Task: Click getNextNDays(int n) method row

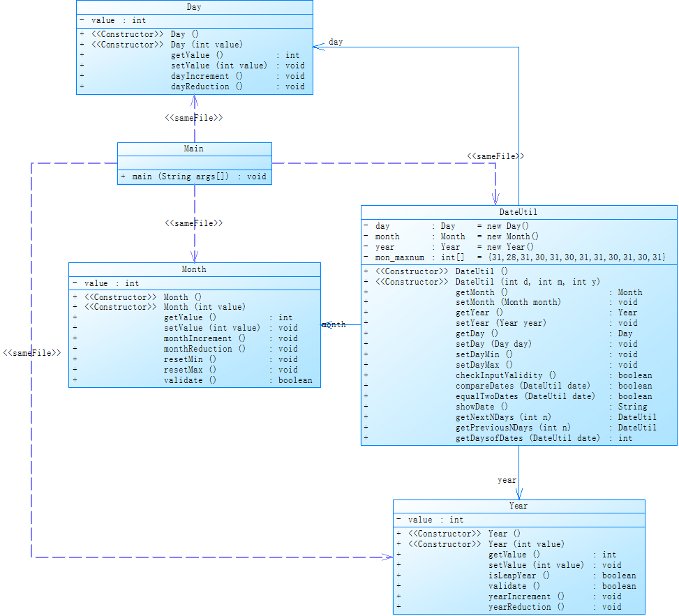Action: pos(511,417)
